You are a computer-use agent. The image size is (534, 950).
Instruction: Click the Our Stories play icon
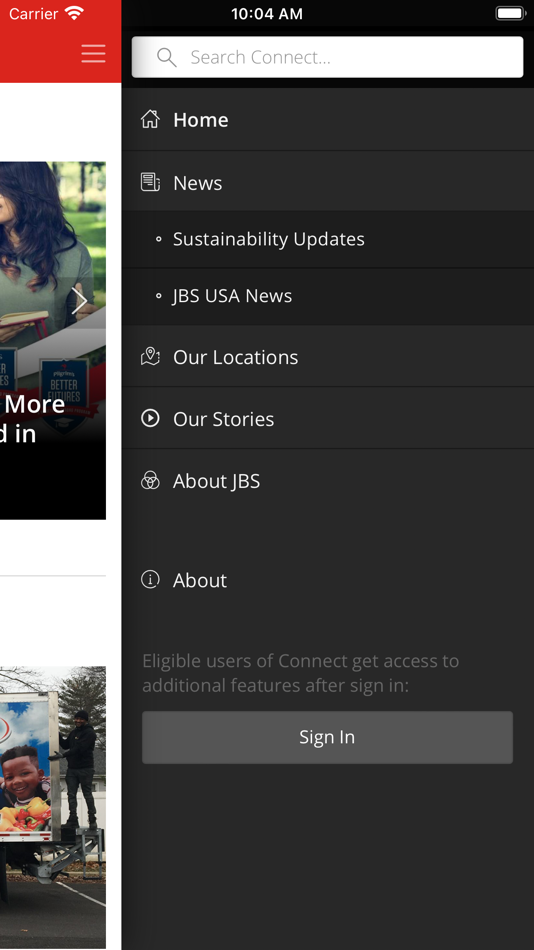[x=150, y=418]
